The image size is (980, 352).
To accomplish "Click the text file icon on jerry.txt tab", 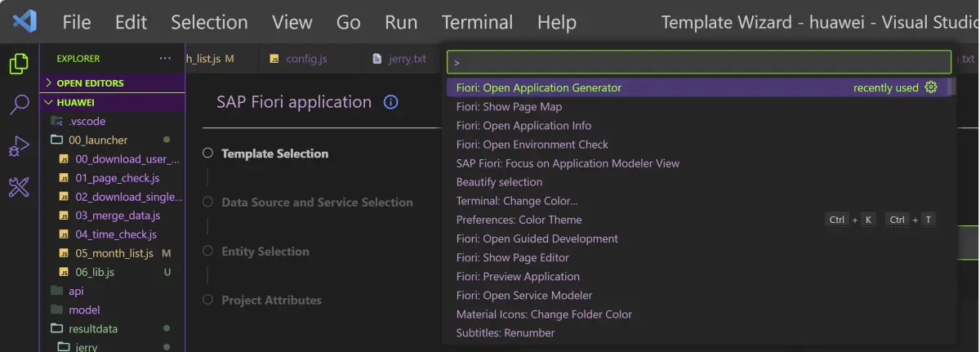I will coord(376,59).
